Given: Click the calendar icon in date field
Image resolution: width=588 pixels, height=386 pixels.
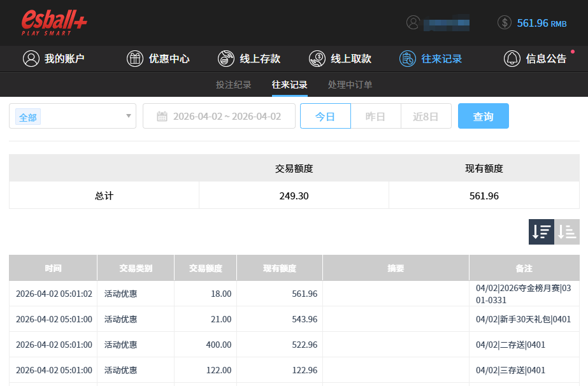Looking at the screenshot, I should [x=162, y=117].
